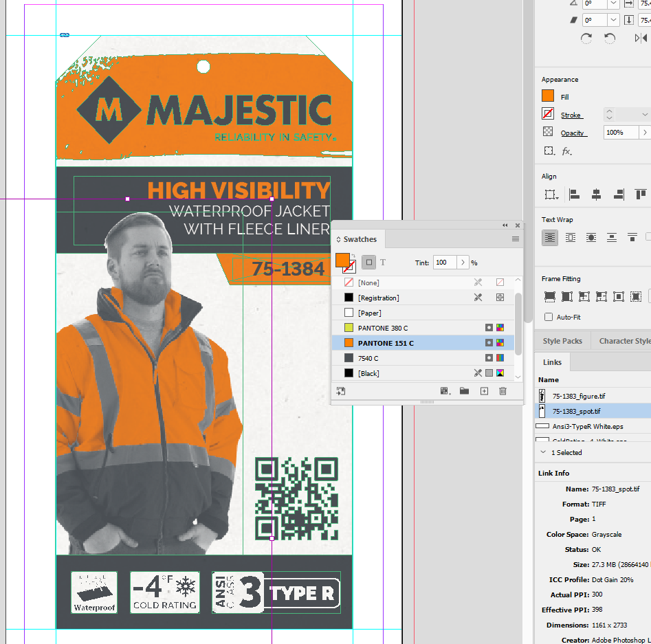Select the [Paper] swatch
The height and width of the screenshot is (644, 651).
click(x=423, y=313)
